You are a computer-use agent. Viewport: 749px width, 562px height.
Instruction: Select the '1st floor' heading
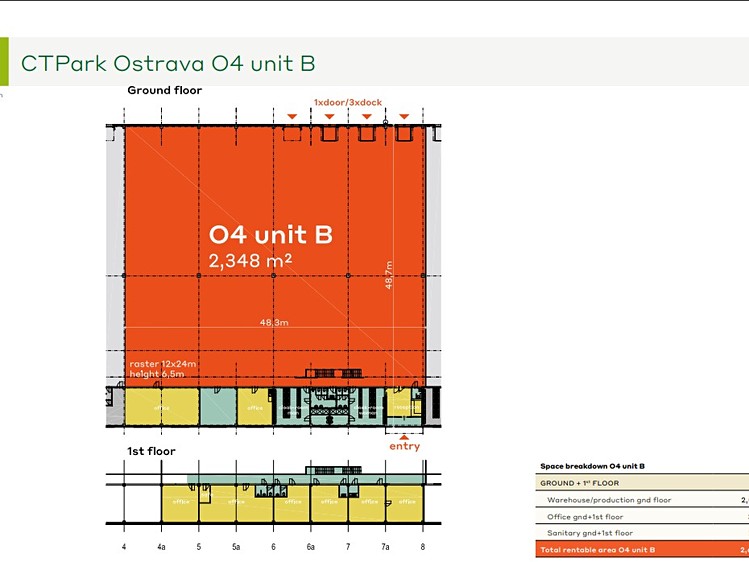coord(151,451)
